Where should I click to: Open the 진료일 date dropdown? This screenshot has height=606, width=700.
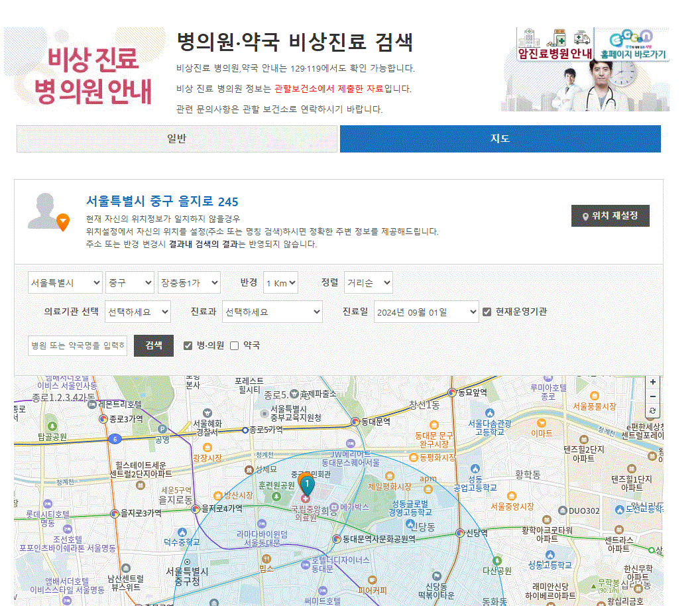coord(426,312)
